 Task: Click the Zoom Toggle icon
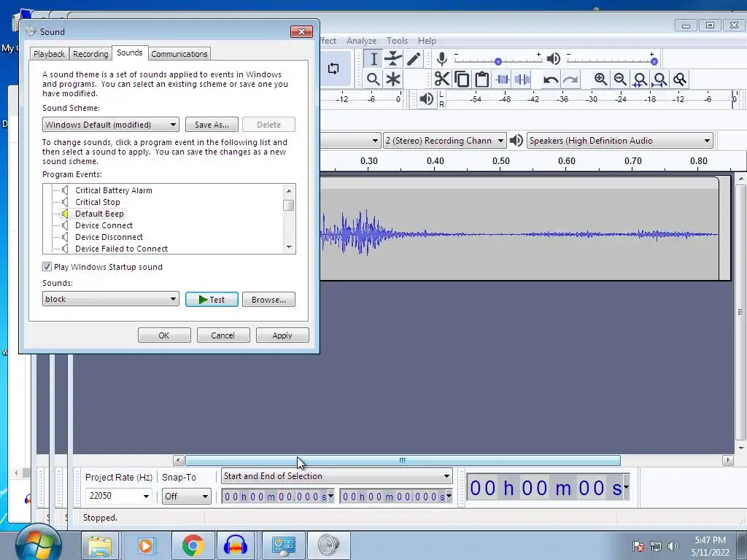click(x=680, y=79)
